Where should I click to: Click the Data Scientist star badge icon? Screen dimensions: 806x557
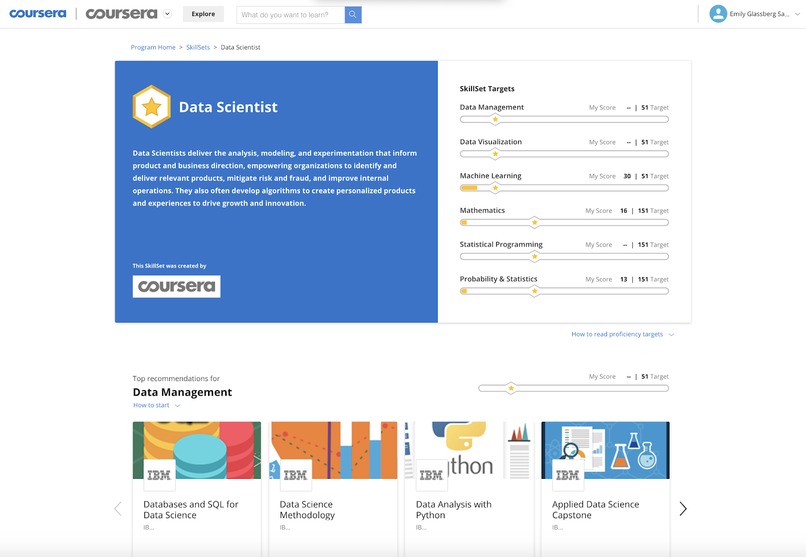[x=152, y=106]
